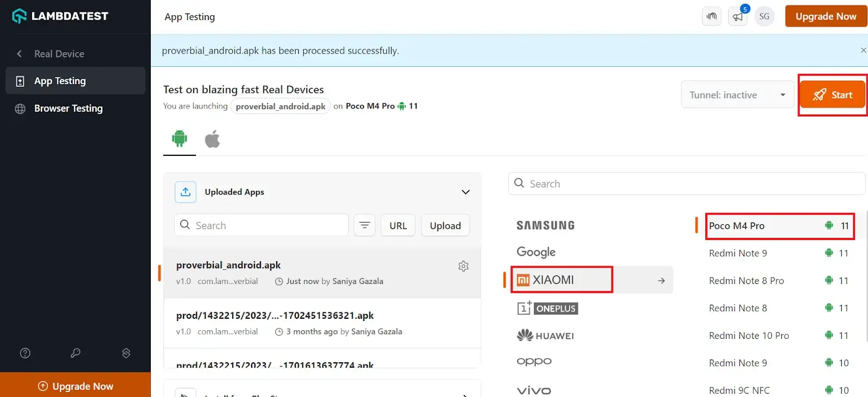868x397 pixels.
Task: Select Redmi Note 9 with Android 11
Action: [780, 253]
